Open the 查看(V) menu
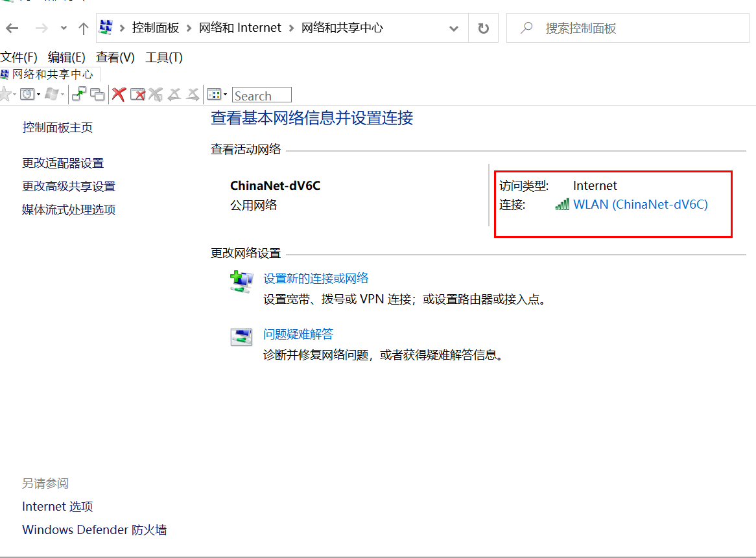756x558 pixels. pos(115,57)
